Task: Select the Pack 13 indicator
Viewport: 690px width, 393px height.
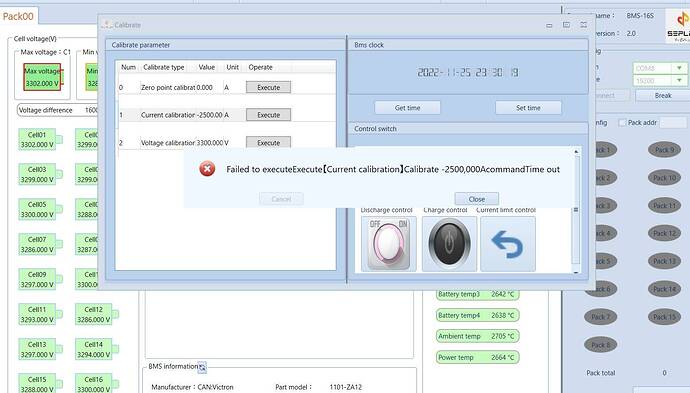Action: (x=664, y=261)
